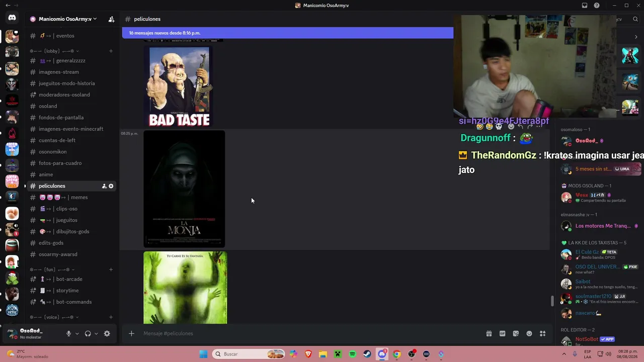Click the Windows taskbar Buscar search box

[249, 354]
